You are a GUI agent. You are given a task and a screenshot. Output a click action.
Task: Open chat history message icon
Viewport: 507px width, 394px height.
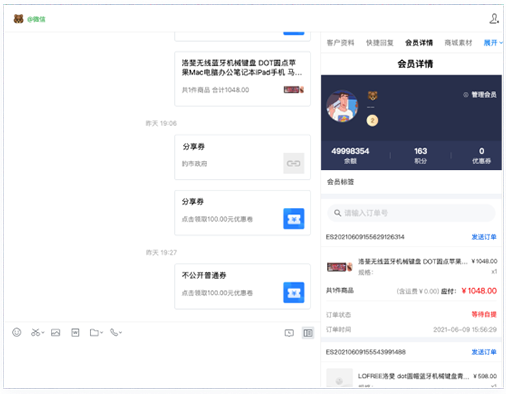pyautogui.click(x=289, y=333)
